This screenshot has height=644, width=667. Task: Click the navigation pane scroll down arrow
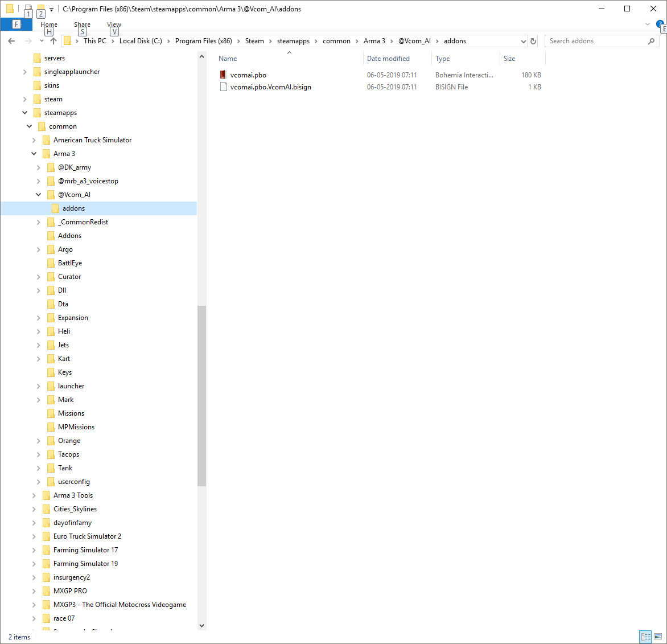201,626
